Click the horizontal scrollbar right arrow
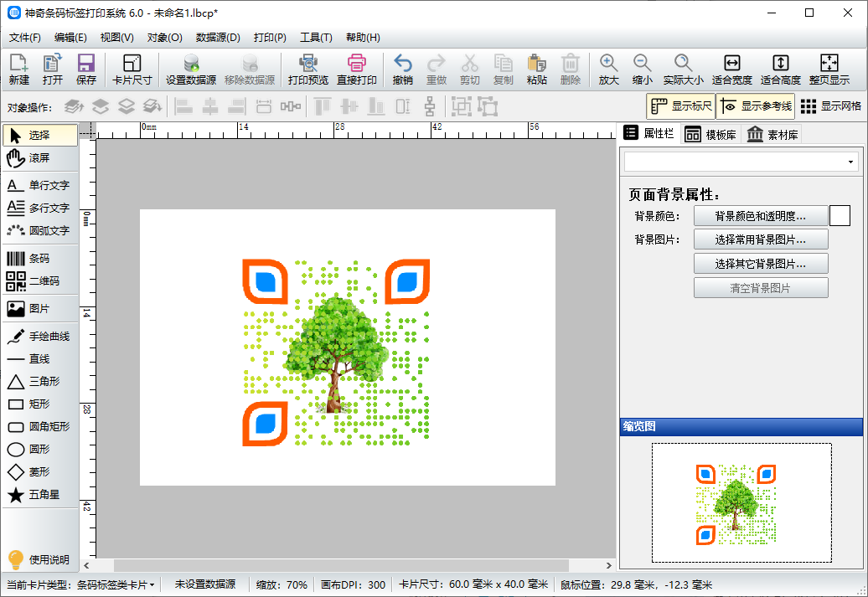 (x=609, y=565)
